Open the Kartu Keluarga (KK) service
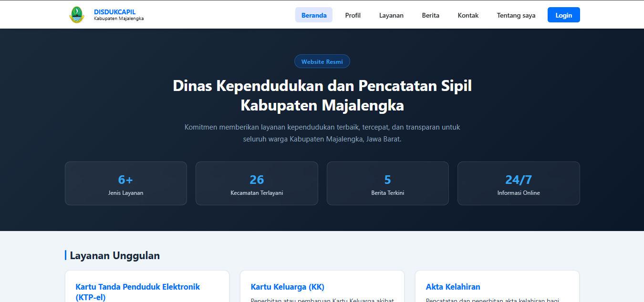 322,286
